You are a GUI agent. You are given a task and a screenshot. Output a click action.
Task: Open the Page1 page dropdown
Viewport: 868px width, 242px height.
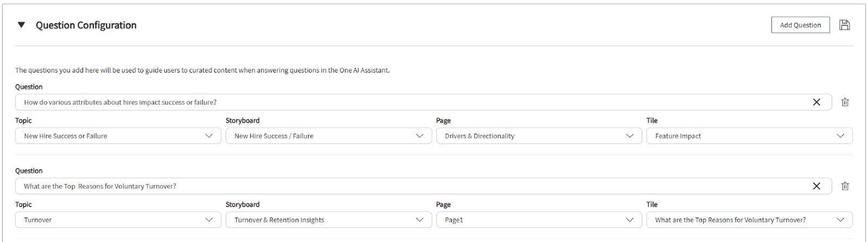click(539, 220)
